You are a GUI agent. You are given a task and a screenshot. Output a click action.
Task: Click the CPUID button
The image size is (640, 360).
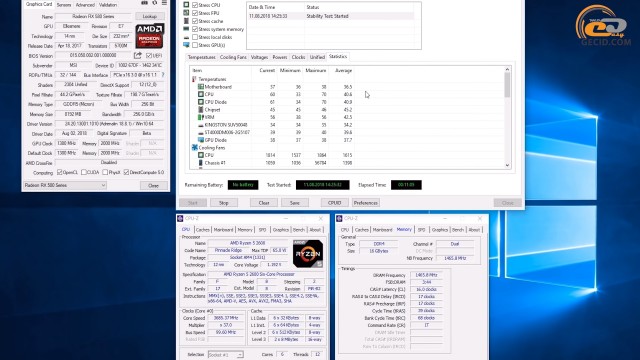(x=334, y=203)
